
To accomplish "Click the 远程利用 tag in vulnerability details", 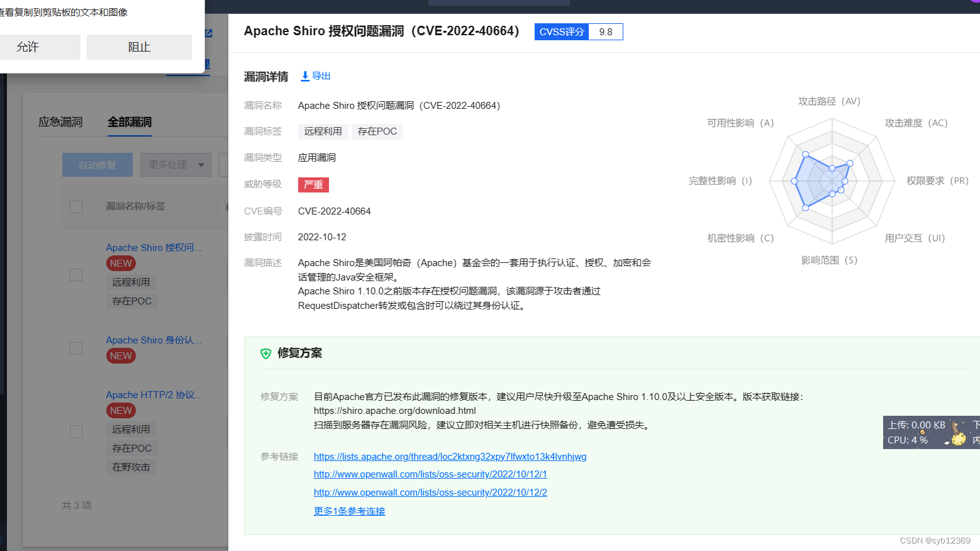I will pyautogui.click(x=323, y=131).
